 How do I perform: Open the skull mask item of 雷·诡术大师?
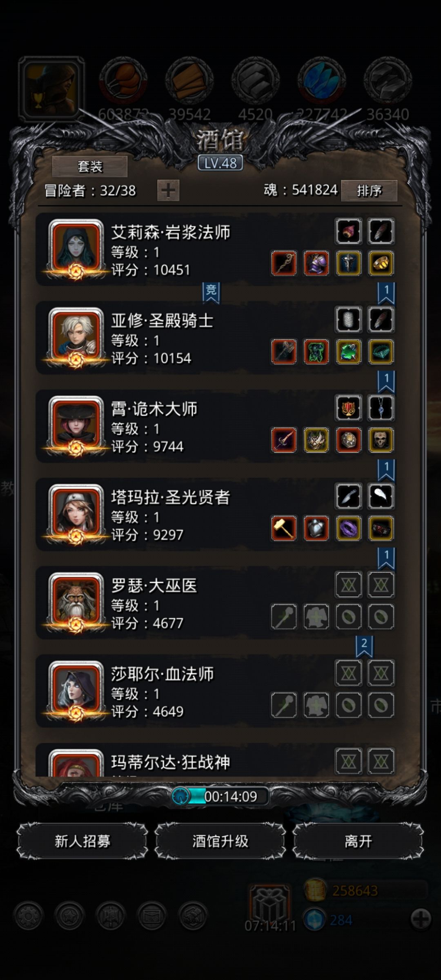[381, 440]
